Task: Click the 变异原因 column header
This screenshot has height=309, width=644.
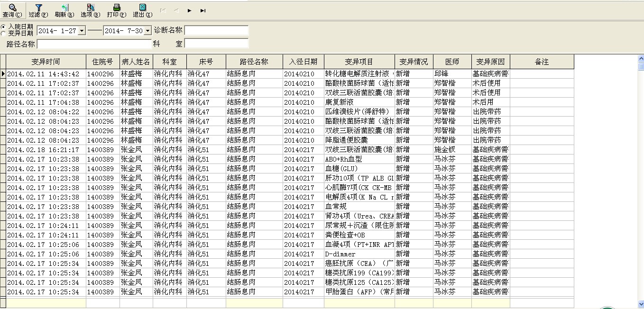Action: coord(491,62)
